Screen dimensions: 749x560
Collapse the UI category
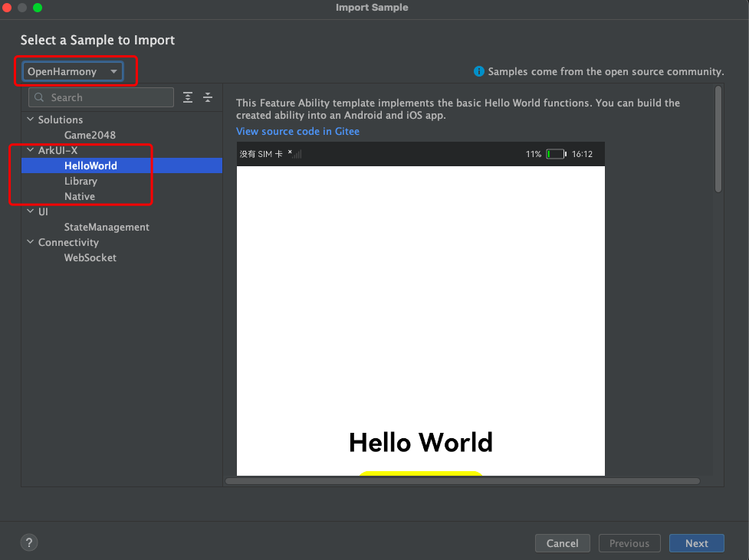tap(30, 211)
